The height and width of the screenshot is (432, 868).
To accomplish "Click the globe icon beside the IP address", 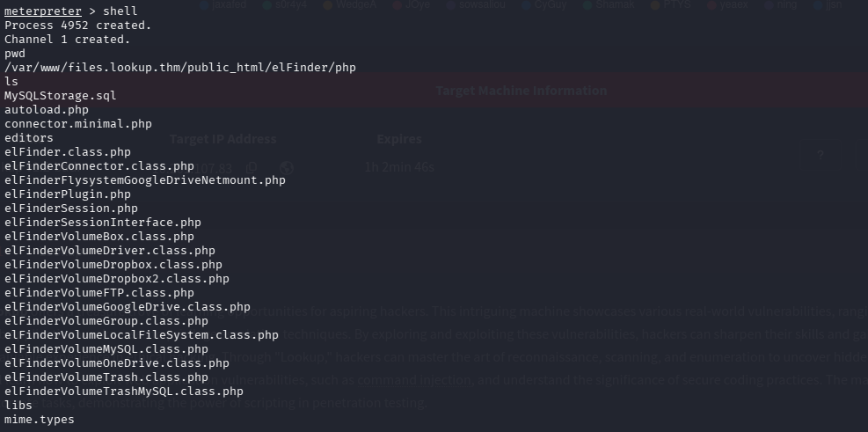I will (287, 166).
